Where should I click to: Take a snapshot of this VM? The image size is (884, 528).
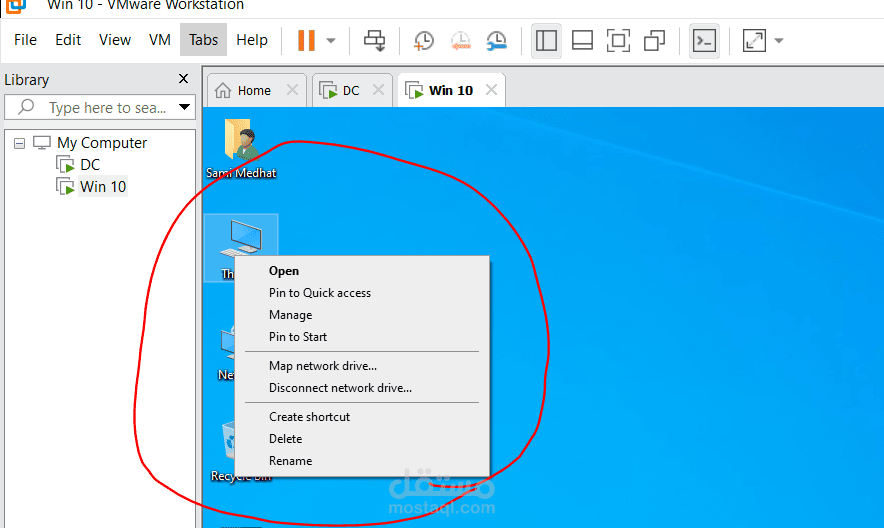coord(423,41)
